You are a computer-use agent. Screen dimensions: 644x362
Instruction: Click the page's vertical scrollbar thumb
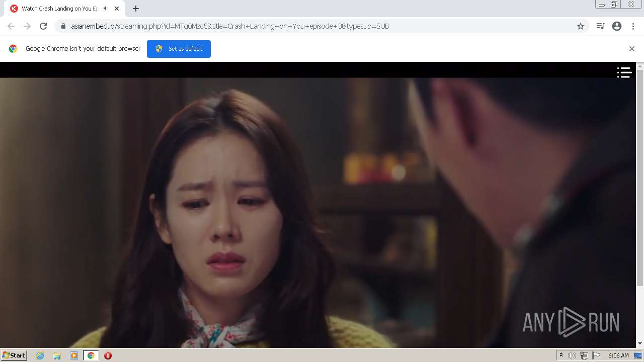[x=640, y=177]
